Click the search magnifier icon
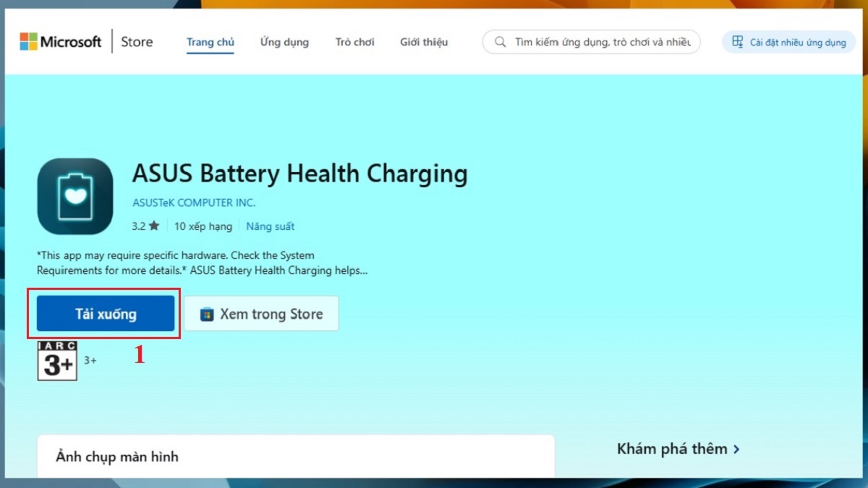 tap(500, 42)
